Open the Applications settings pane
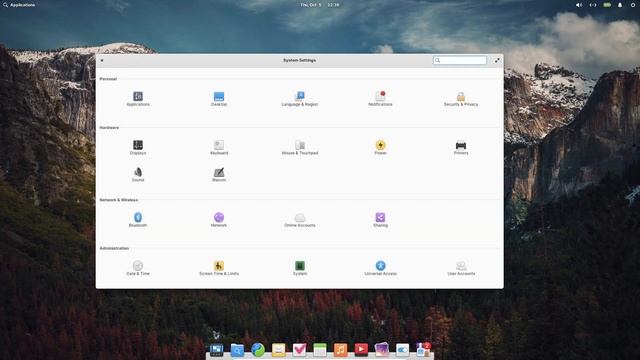 coord(138,99)
